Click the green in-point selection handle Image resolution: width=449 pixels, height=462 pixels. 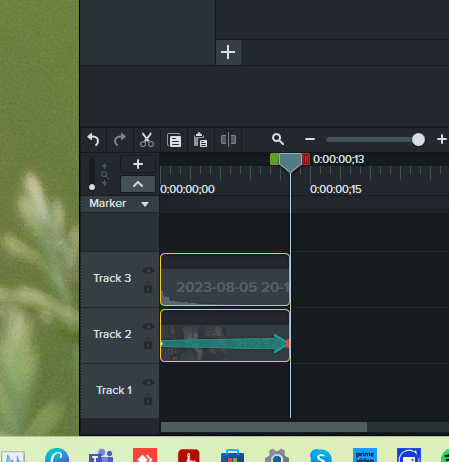tap(274, 159)
